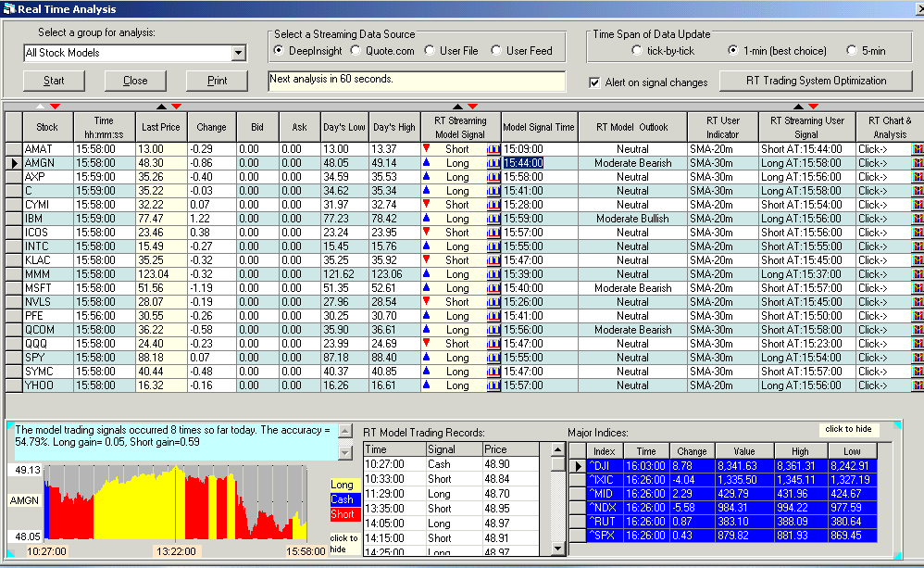Open RT Trading System Optimization
Viewport: 924px width, 568px height.
click(804, 81)
